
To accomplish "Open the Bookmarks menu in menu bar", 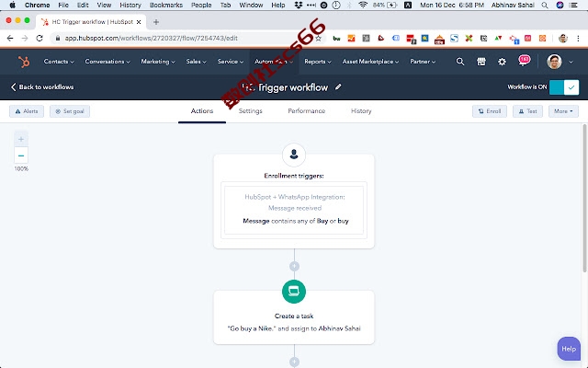I will point(165,5).
